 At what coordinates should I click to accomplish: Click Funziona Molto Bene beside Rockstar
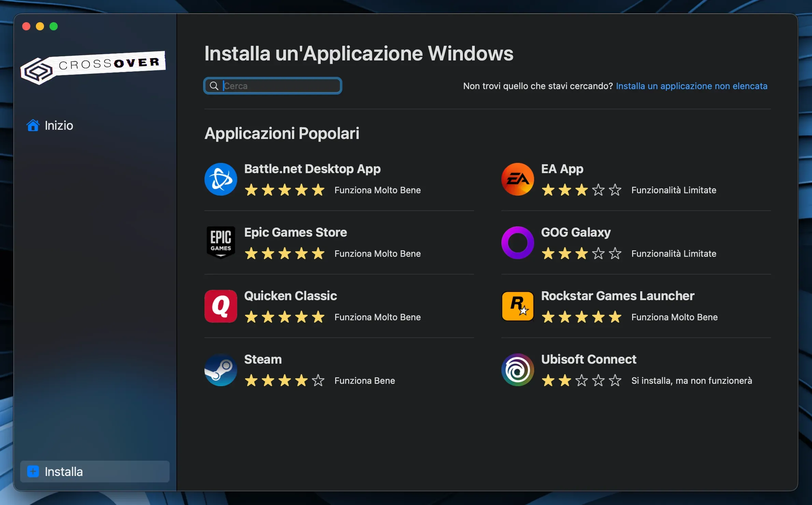(x=674, y=317)
